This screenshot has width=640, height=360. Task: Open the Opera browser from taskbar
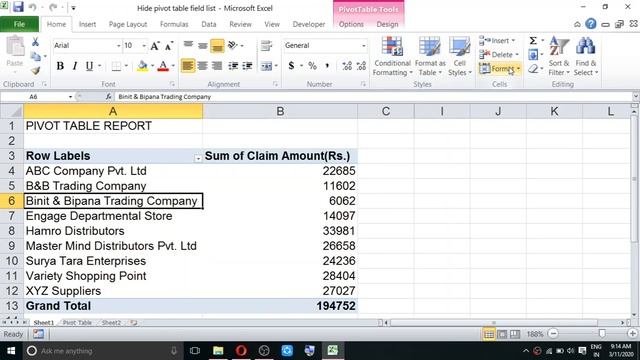241,351
